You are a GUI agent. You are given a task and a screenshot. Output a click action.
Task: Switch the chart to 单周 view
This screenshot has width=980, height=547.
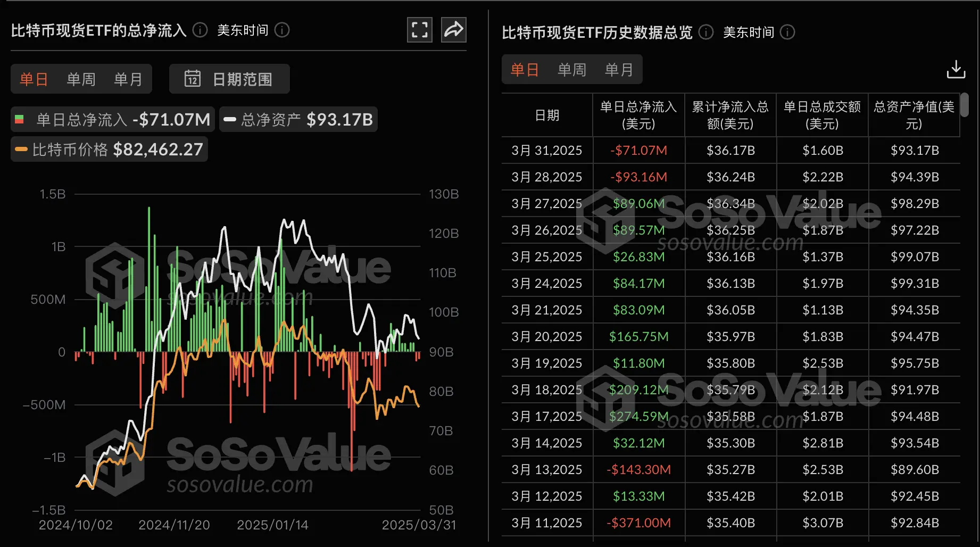pos(80,79)
